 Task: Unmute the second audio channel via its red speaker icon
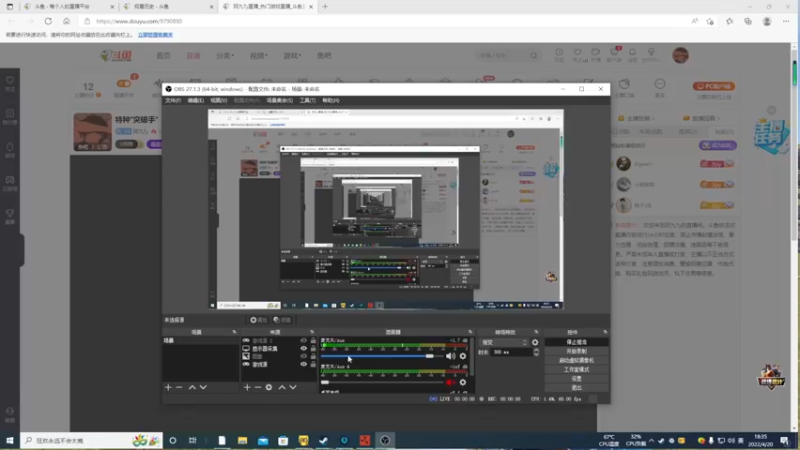[451, 382]
